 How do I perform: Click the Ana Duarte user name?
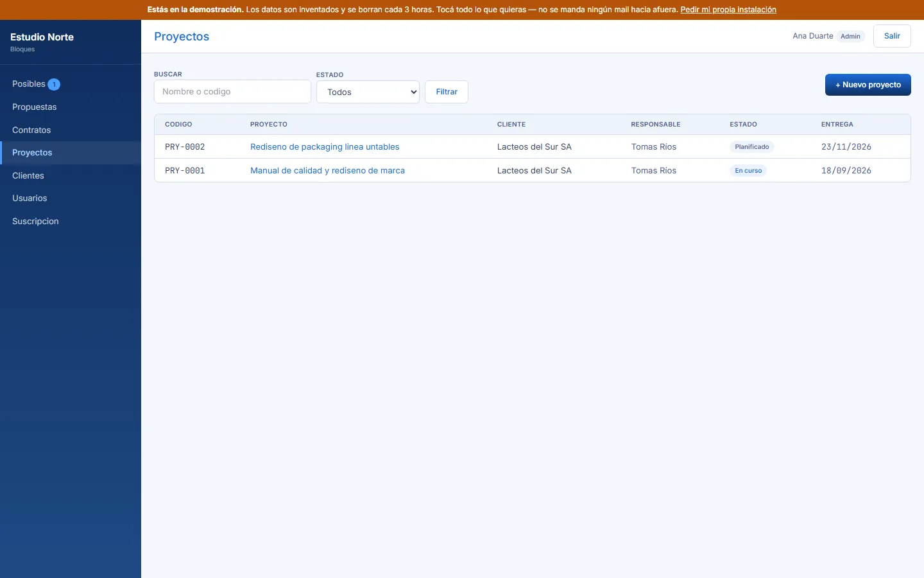point(813,36)
